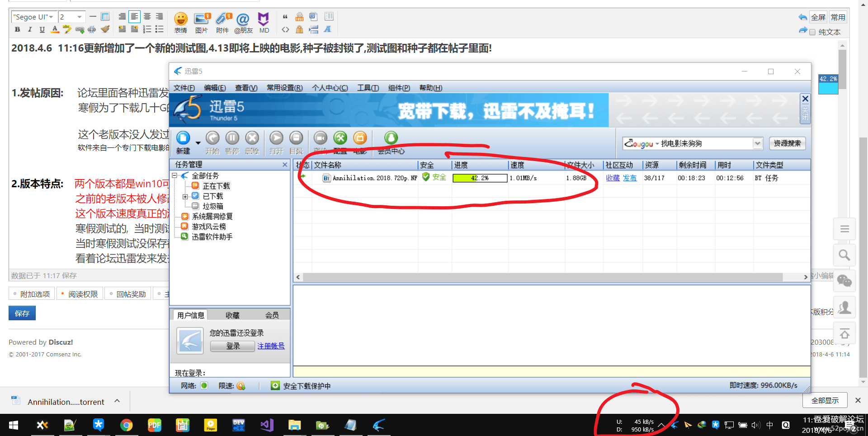The width and height of the screenshot is (868, 436).
Task: Toggle the 纯文本 plain text checkbox
Action: [x=812, y=32]
